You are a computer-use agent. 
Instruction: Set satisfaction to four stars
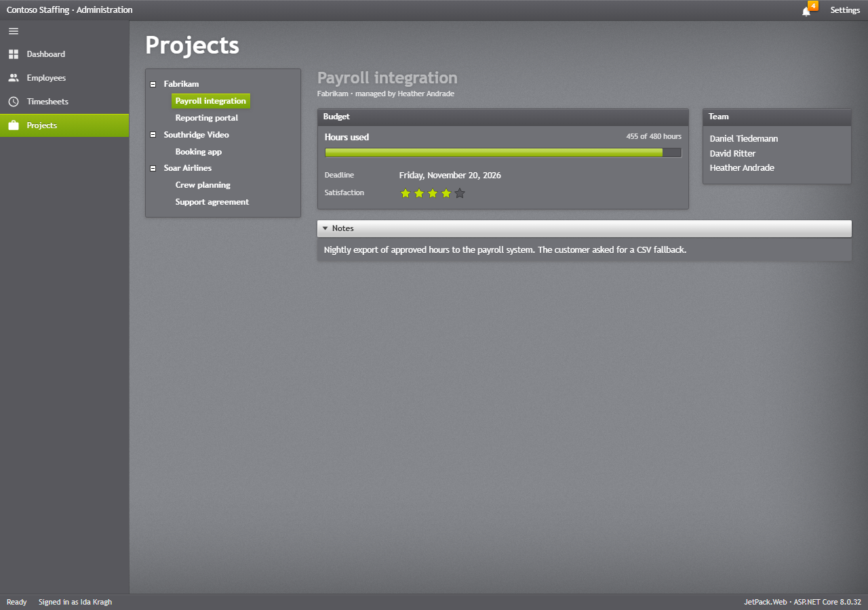[x=446, y=193]
